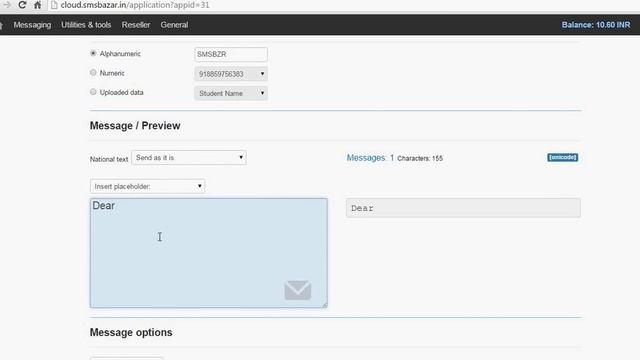Open the numeric sender 918859756383 dropdown
Screen dimensions: 640x360
pos(231,74)
